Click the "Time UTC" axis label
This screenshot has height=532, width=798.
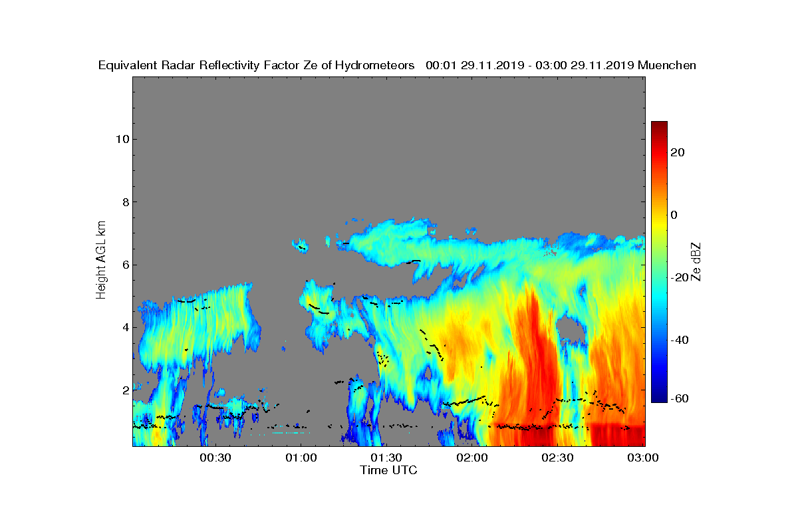(388, 470)
